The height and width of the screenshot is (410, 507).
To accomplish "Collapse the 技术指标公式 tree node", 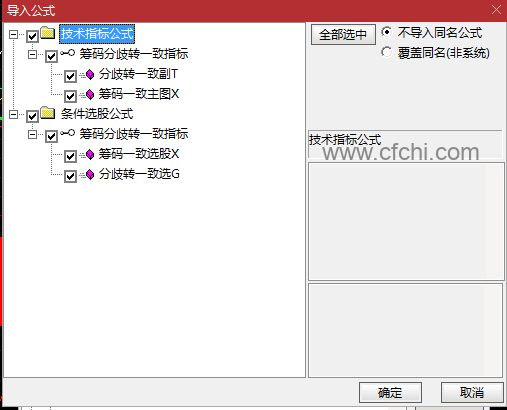I will click(x=13, y=34).
